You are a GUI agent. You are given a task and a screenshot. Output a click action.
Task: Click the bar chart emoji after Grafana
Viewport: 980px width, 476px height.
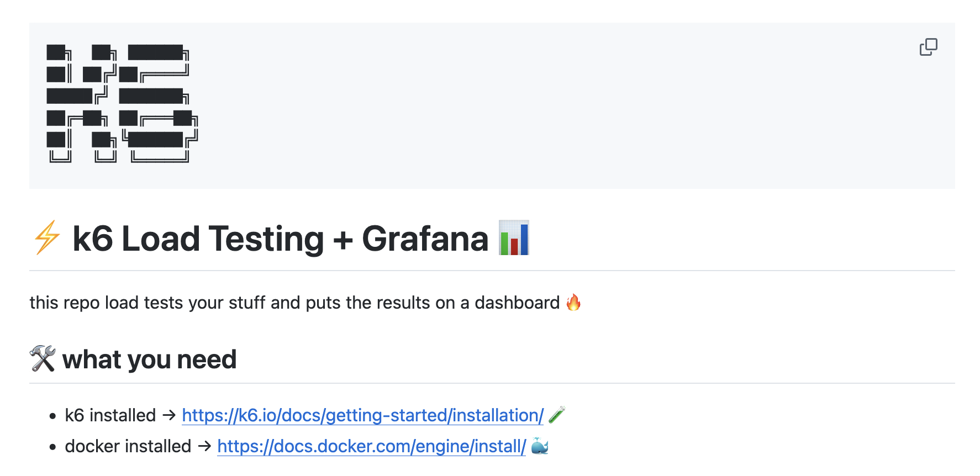[x=514, y=238]
